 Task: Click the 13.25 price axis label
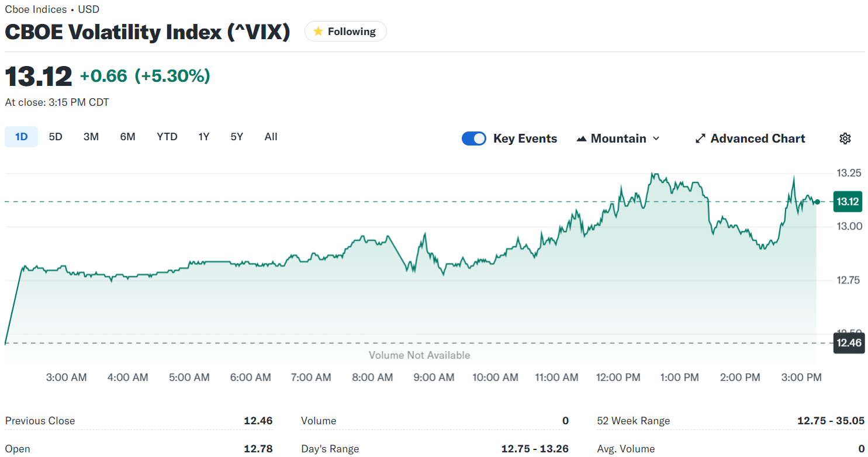click(x=848, y=173)
